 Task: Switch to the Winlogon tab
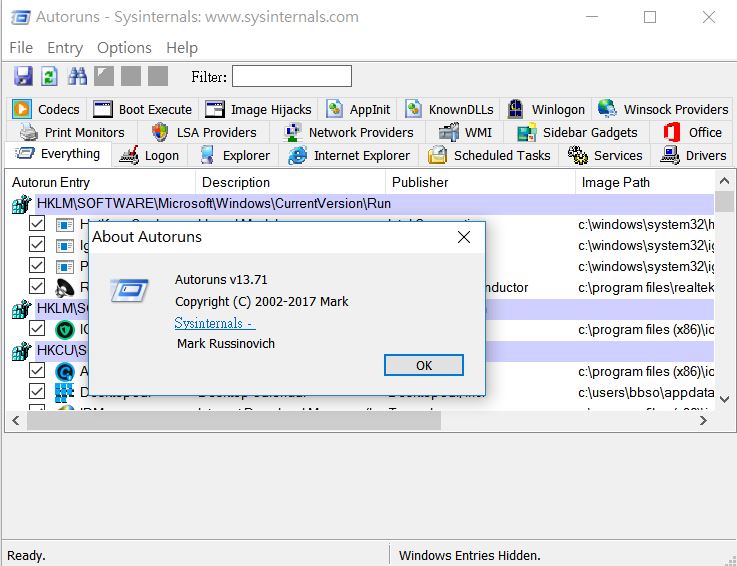(546, 109)
